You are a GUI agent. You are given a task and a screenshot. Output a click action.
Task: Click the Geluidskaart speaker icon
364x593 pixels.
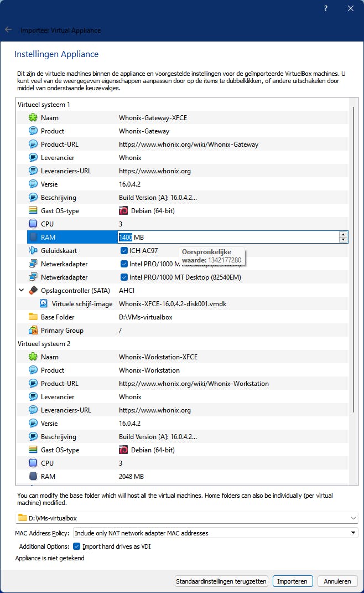click(33, 250)
